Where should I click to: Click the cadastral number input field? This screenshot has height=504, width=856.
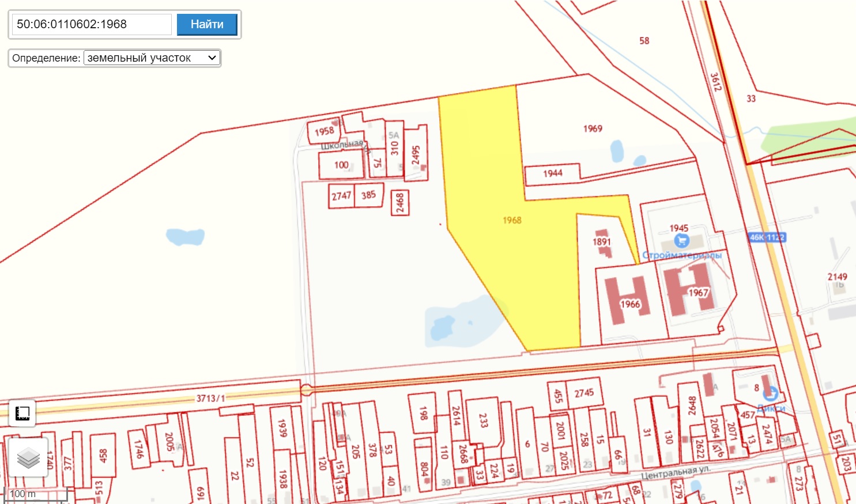coord(92,24)
